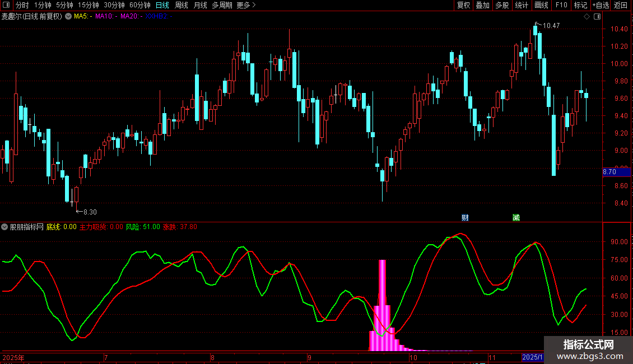Click the 45.00 indicator axis label
The image size is (633, 364).
pos(619,296)
